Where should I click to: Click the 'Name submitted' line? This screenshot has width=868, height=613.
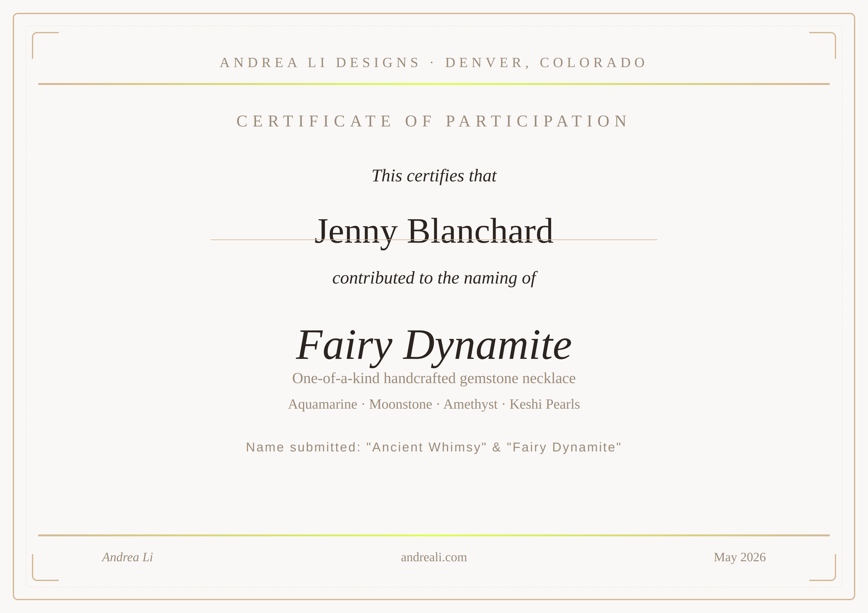click(434, 447)
